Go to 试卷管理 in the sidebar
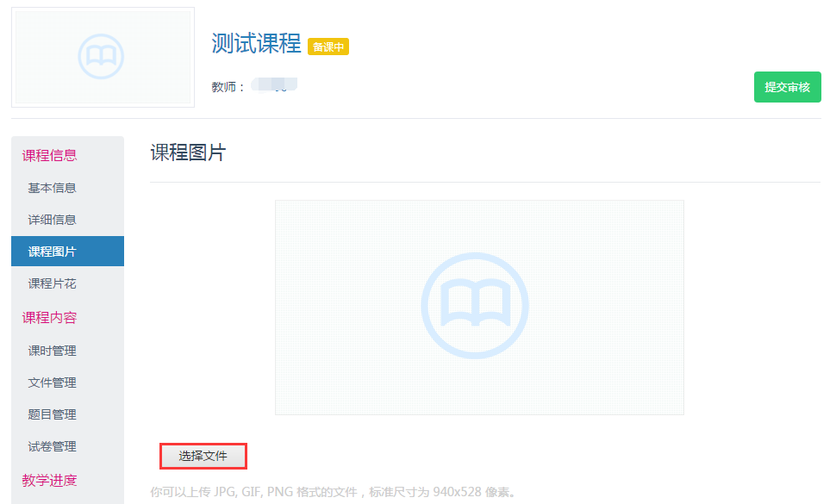 click(x=52, y=446)
